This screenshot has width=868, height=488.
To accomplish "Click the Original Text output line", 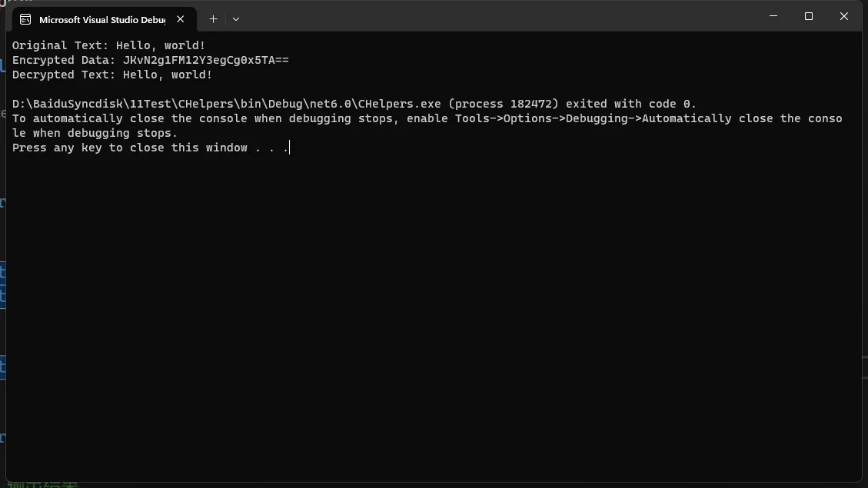I will (x=108, y=45).
